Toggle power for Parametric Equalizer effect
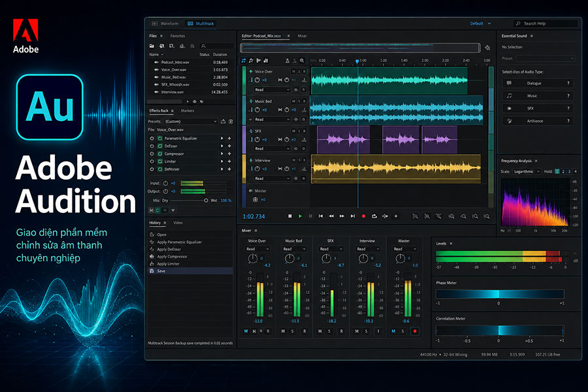 coord(152,138)
